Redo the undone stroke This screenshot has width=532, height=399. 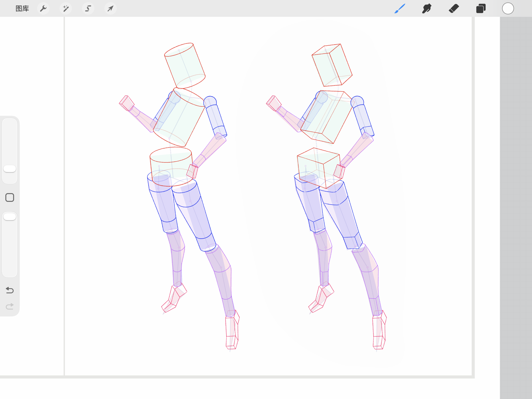pos(10,306)
